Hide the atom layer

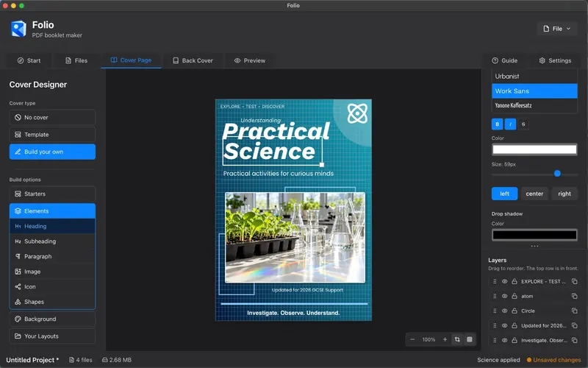click(x=504, y=296)
